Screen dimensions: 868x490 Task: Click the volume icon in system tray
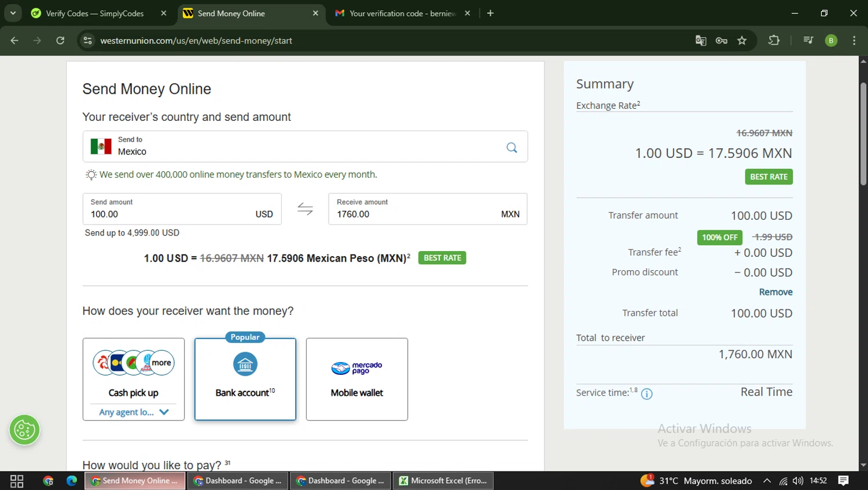click(x=798, y=481)
